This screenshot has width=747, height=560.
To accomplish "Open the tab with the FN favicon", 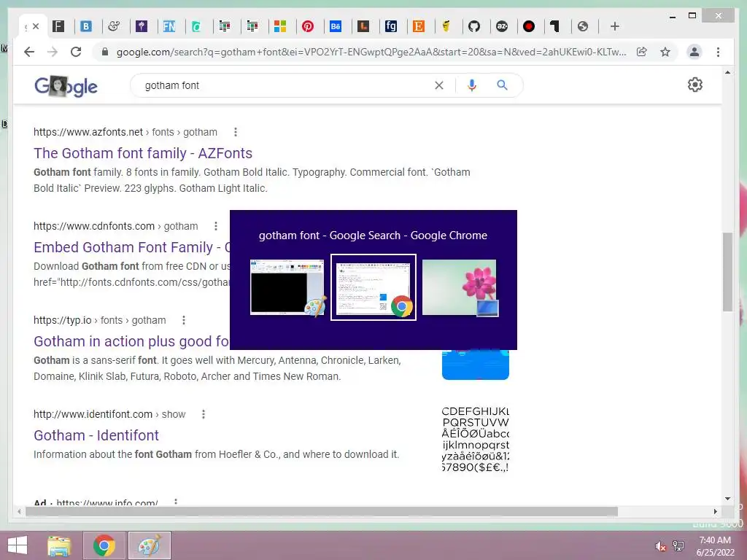I will [x=169, y=26].
